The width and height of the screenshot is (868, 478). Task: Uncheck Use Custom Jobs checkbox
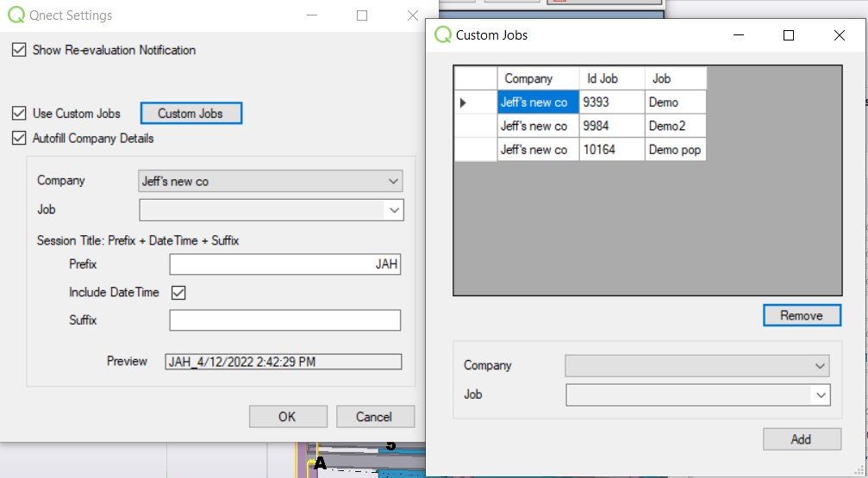(19, 114)
